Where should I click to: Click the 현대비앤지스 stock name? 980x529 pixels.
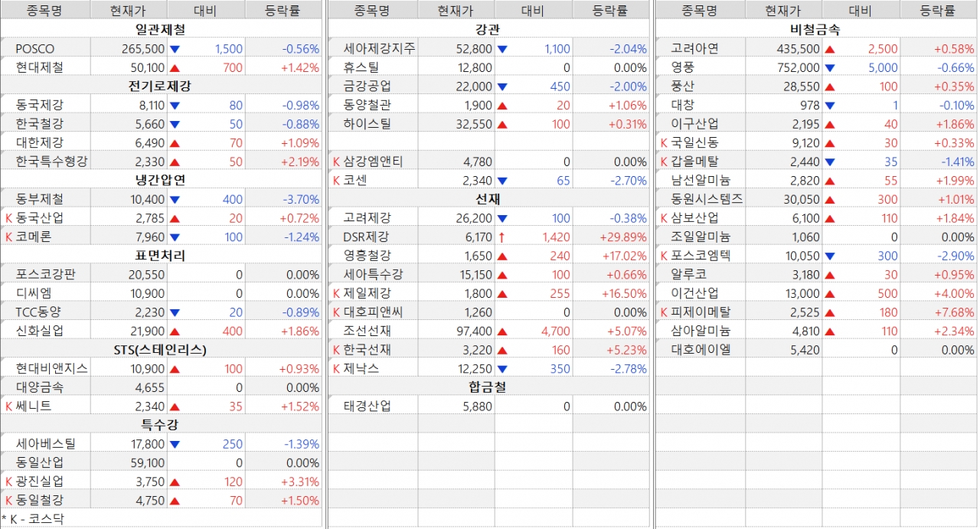pyautogui.click(x=52, y=369)
